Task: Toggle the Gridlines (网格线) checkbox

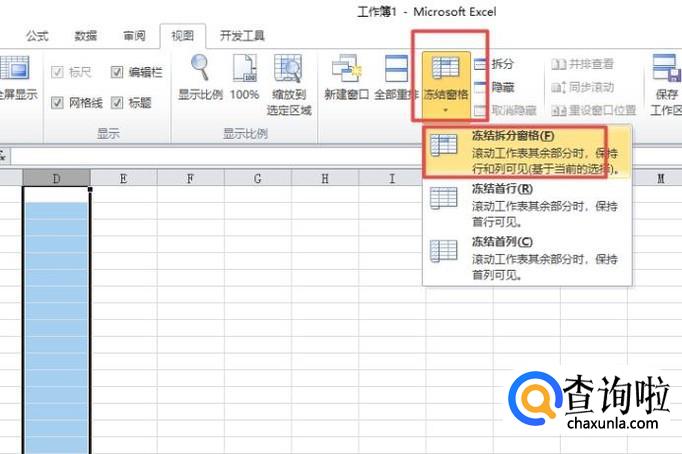Action: (57, 103)
